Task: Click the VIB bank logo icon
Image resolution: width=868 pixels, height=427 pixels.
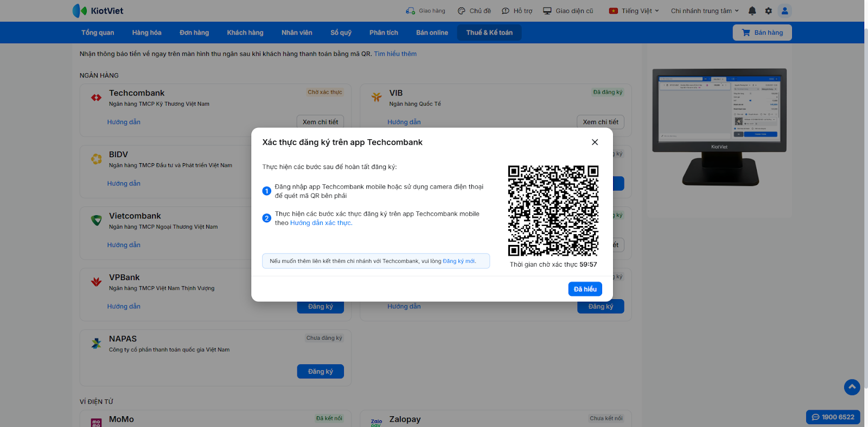Action: (376, 98)
